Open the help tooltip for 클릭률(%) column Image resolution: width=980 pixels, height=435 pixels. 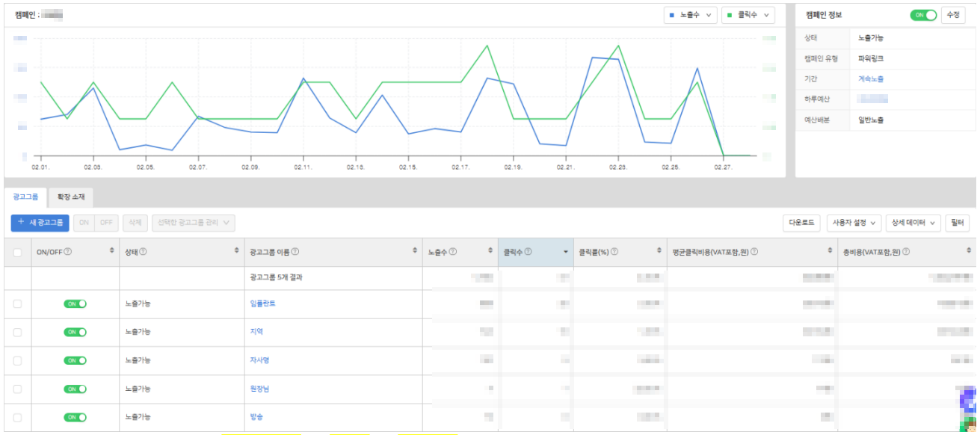(614, 252)
